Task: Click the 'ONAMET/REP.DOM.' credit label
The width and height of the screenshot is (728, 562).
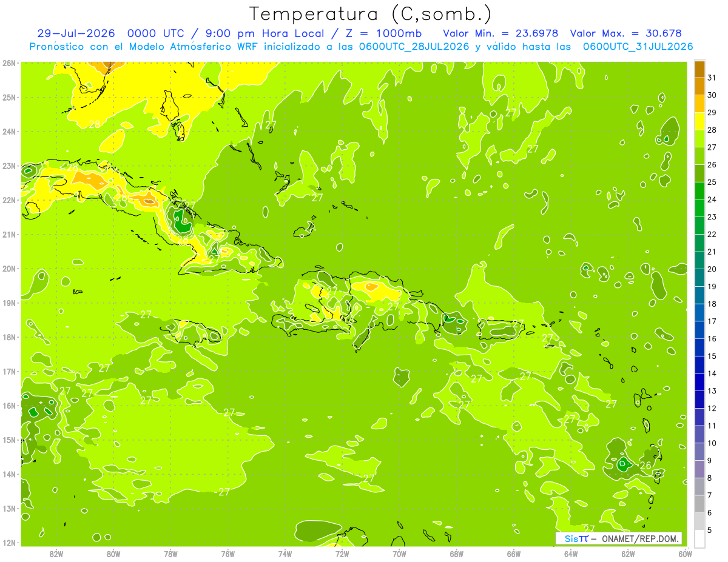Action: (639, 538)
